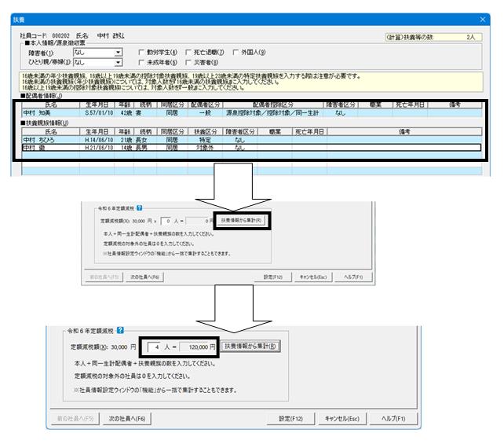Click the help icon beside middle 令和6年定額減税
This screenshot has width=504, height=444.
[139, 208]
